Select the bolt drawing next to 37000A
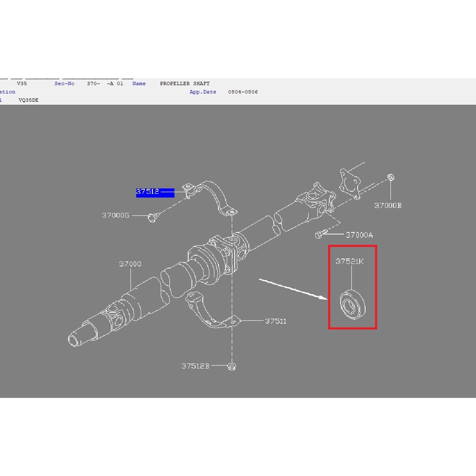The image size is (476, 476). pyautogui.click(x=321, y=234)
